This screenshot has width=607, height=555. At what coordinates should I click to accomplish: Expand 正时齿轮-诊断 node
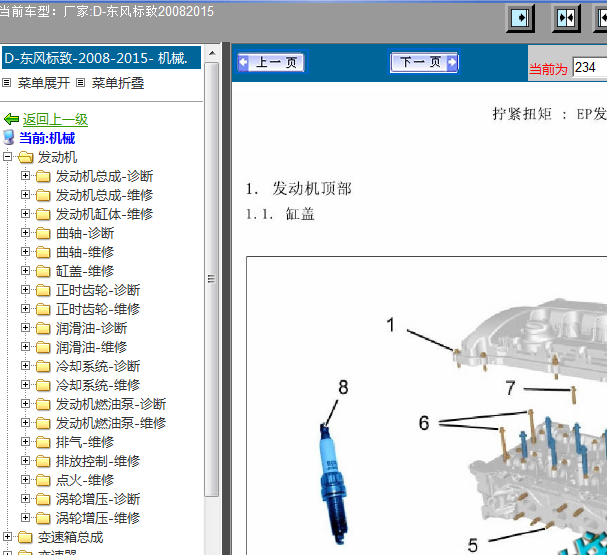pyautogui.click(x=25, y=289)
